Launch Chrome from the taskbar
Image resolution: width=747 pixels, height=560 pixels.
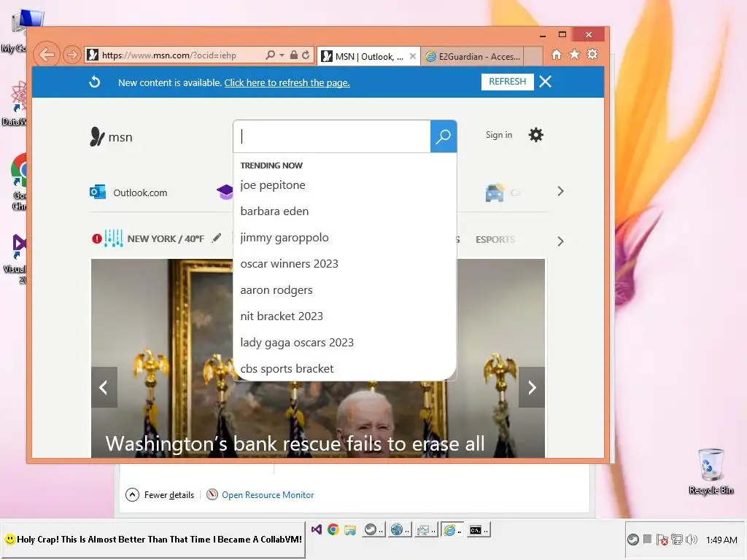tap(333, 529)
